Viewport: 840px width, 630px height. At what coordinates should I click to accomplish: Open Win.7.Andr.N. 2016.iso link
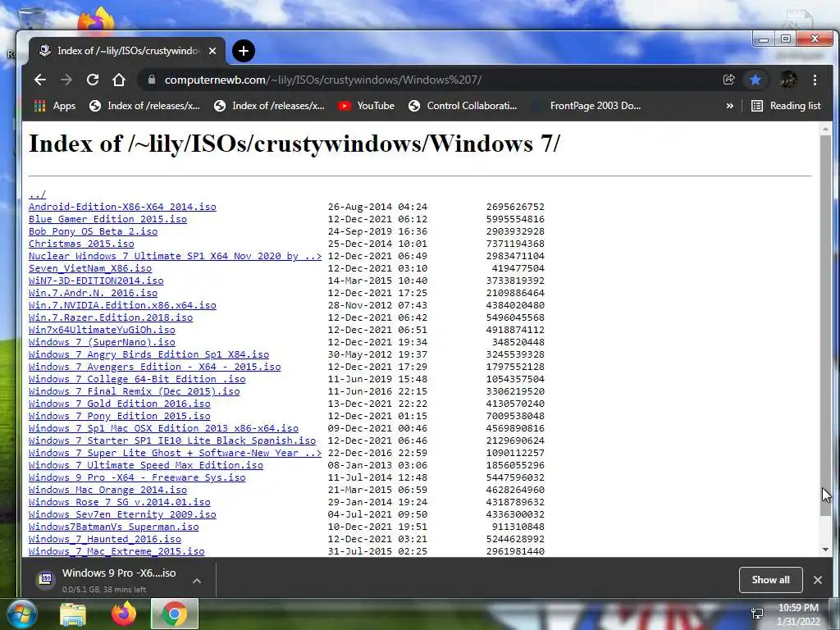point(93,293)
